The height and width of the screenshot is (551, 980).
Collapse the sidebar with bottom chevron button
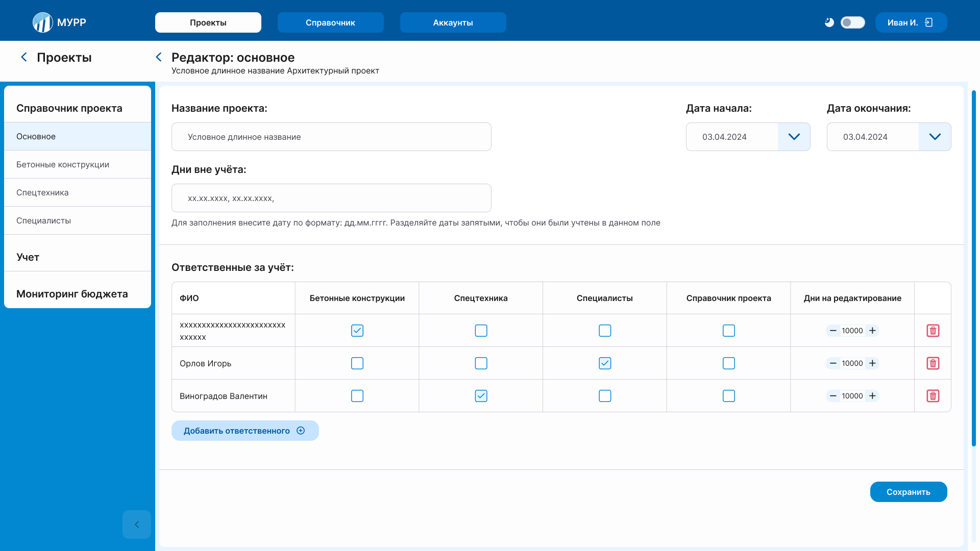(136, 524)
